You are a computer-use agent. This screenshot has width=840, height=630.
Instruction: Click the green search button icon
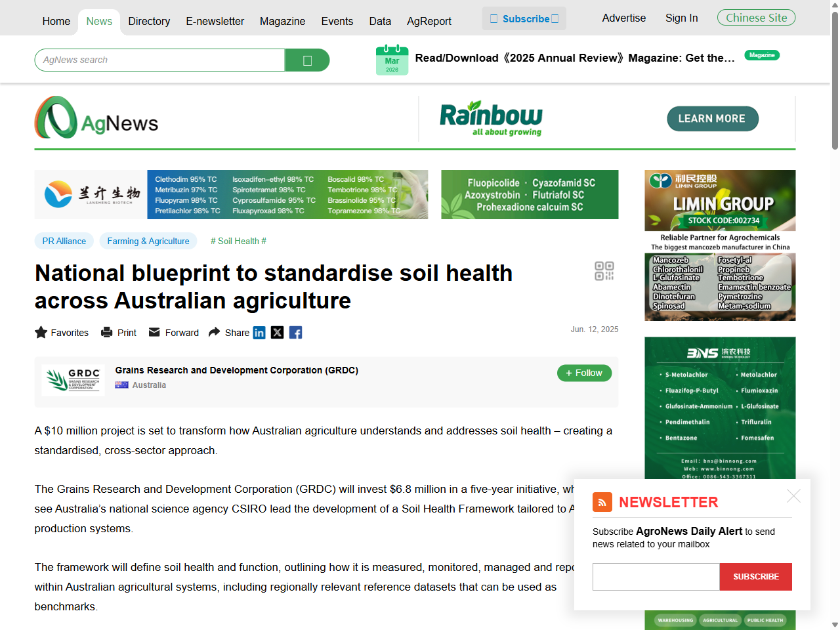pos(307,60)
